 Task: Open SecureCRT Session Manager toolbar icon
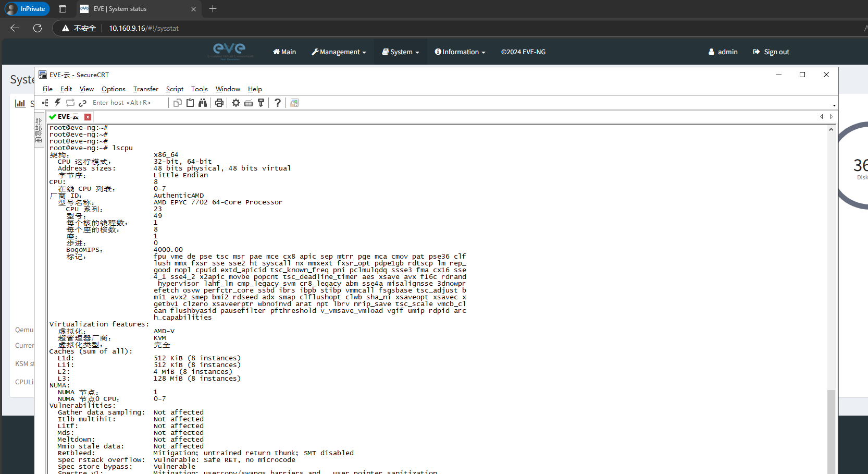(45, 103)
